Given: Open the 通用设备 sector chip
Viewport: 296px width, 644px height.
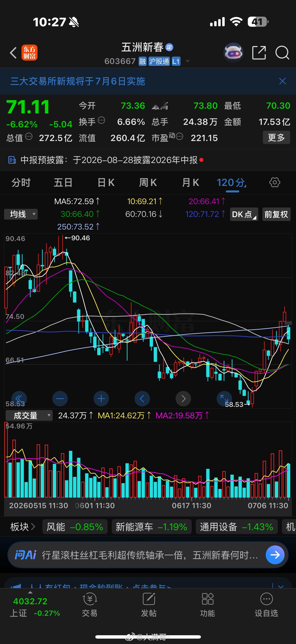Looking at the screenshot, I should (237, 527).
